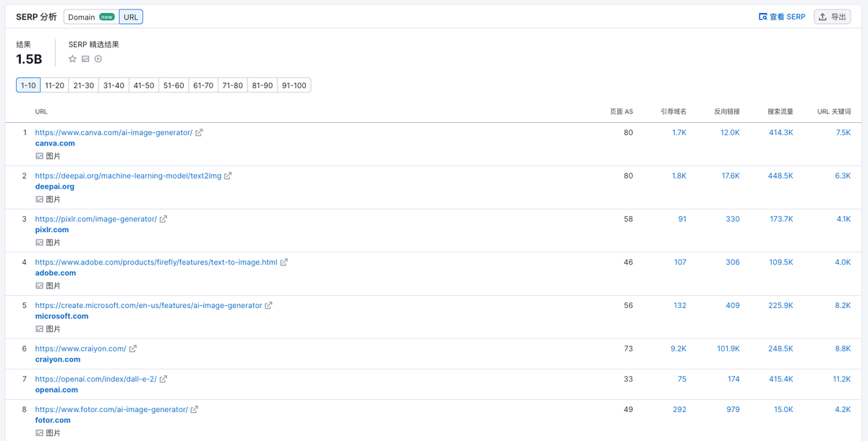Click the 查看 SERP link
Screen dimensions: 868x441
coord(782,17)
